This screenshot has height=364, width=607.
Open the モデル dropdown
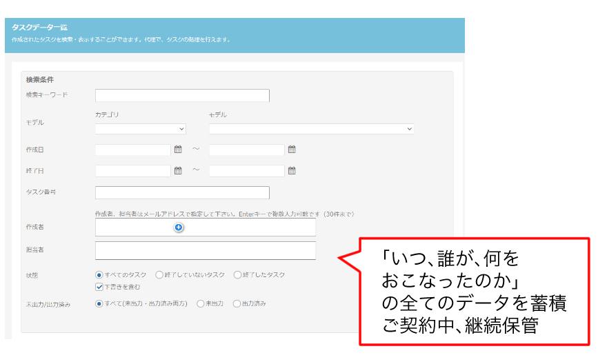click(x=312, y=129)
